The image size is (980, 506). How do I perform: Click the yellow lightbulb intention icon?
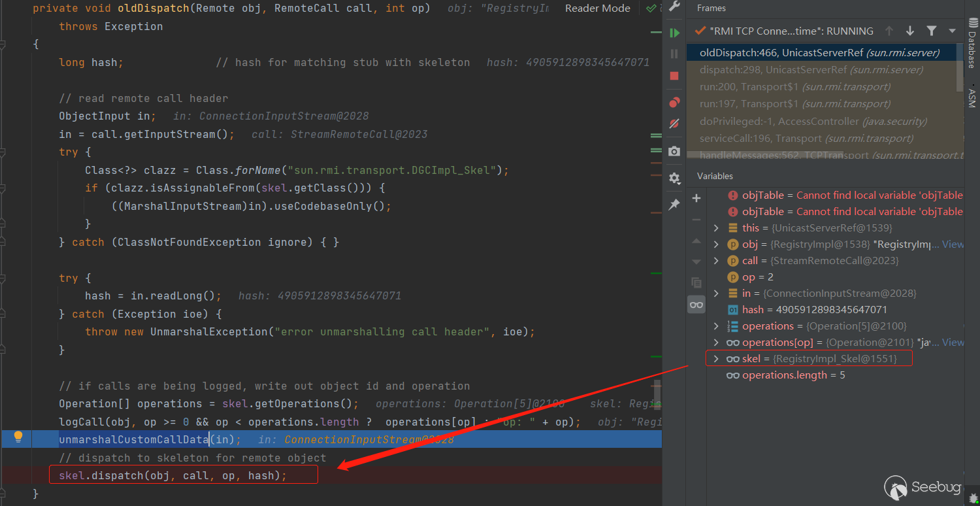tap(18, 437)
